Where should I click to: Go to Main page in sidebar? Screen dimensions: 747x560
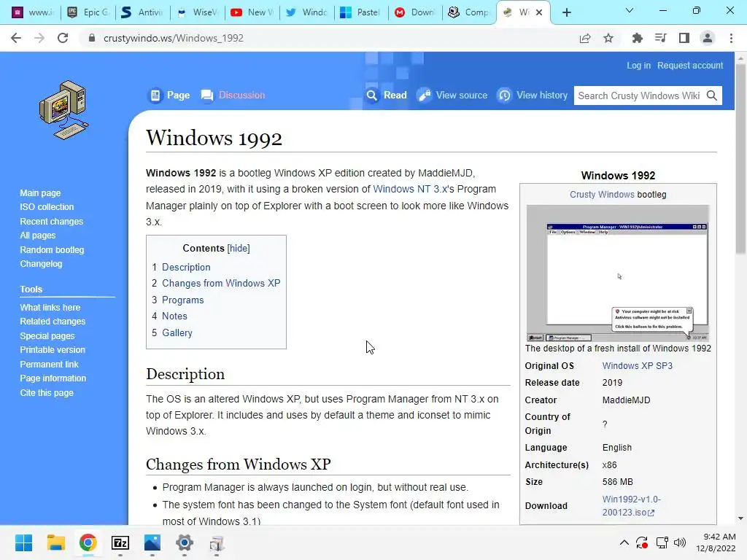[40, 192]
